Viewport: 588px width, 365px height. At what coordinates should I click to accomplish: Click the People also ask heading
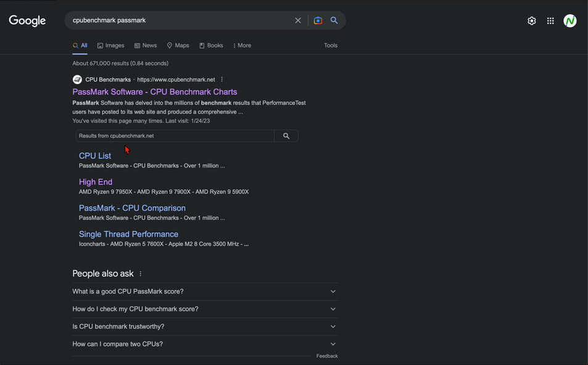tap(103, 274)
